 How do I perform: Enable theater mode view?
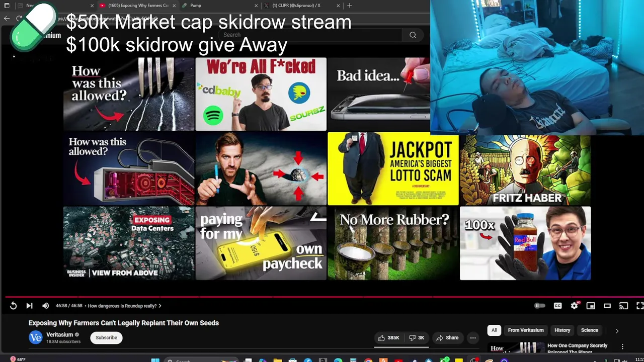click(607, 306)
